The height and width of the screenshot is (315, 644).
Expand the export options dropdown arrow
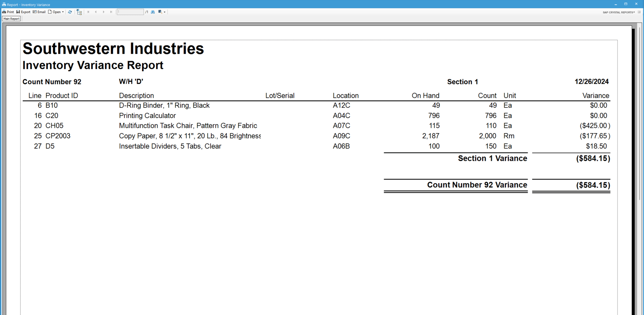coord(164,12)
